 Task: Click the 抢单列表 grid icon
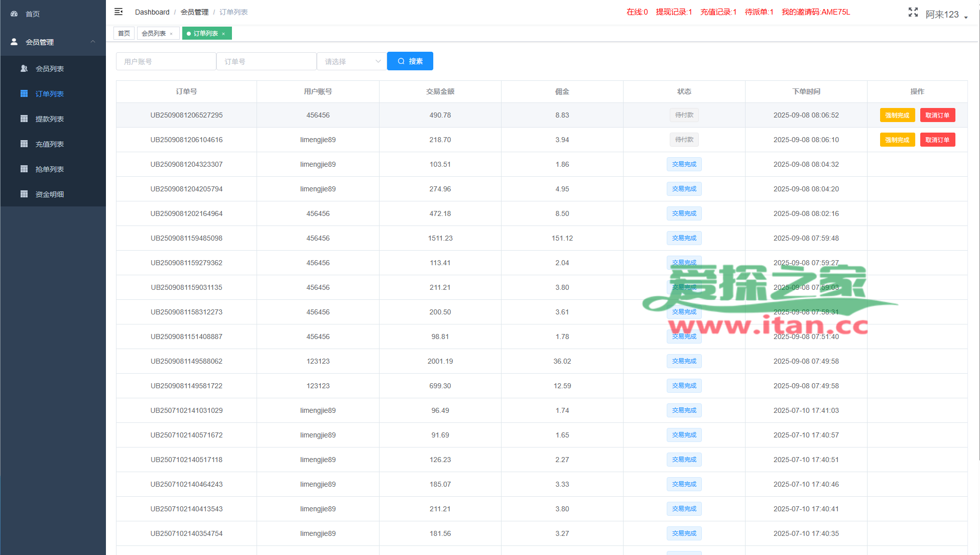[24, 169]
